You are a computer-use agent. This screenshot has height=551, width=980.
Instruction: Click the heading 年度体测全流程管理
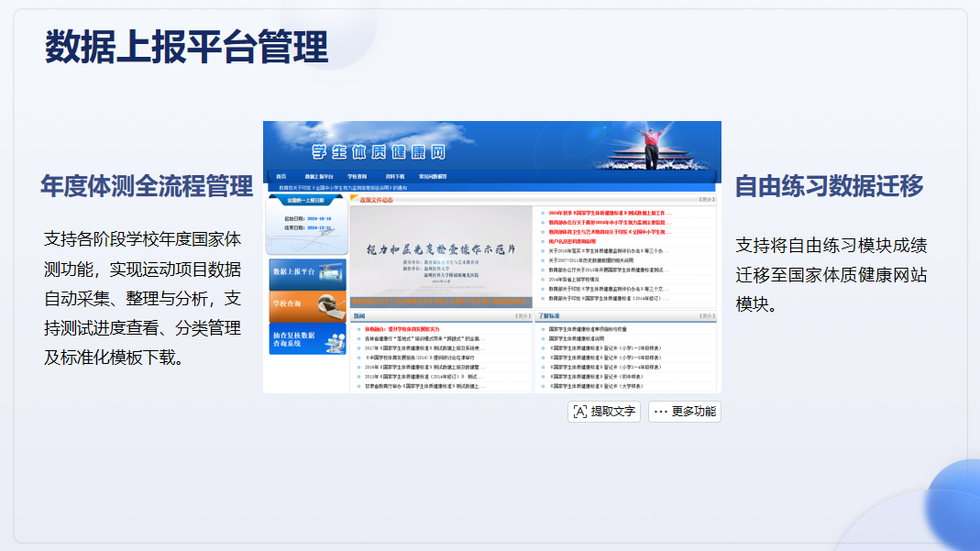click(x=147, y=186)
